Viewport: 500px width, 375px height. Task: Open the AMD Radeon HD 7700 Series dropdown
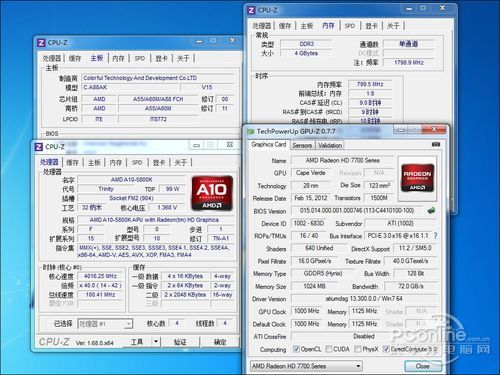306,366
